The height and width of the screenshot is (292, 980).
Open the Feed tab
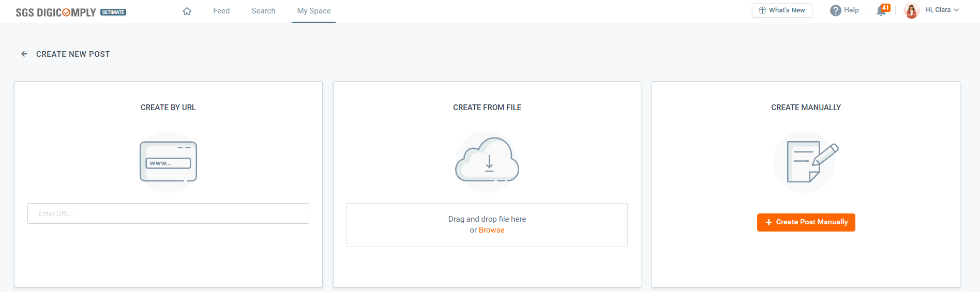pos(221,11)
